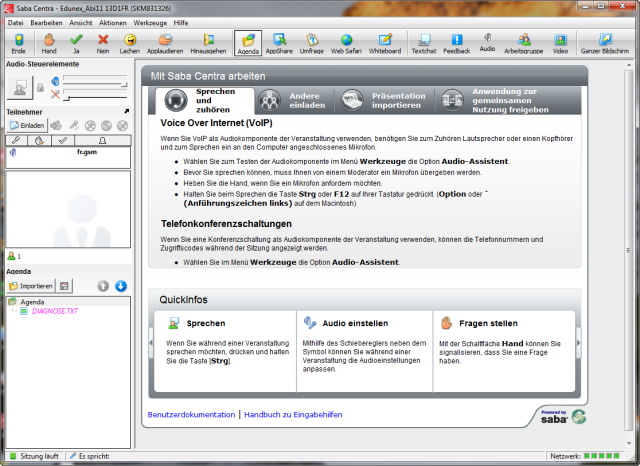Viewport: 640px width, 466px height.
Task: Click the Sitzung läuft status indicator
Action: 34,456
